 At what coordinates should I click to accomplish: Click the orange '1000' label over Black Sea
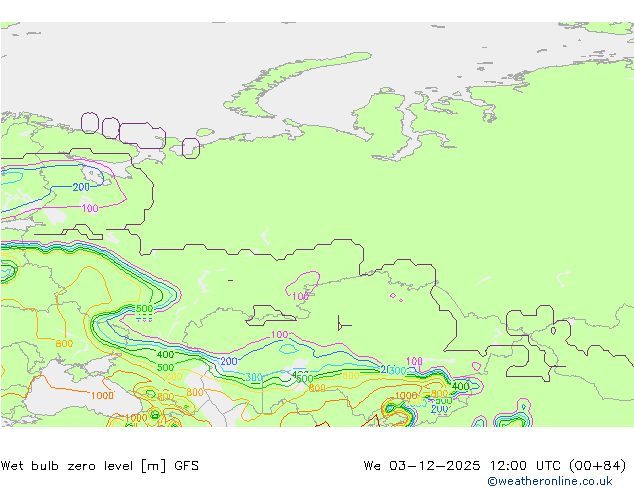pos(102,395)
